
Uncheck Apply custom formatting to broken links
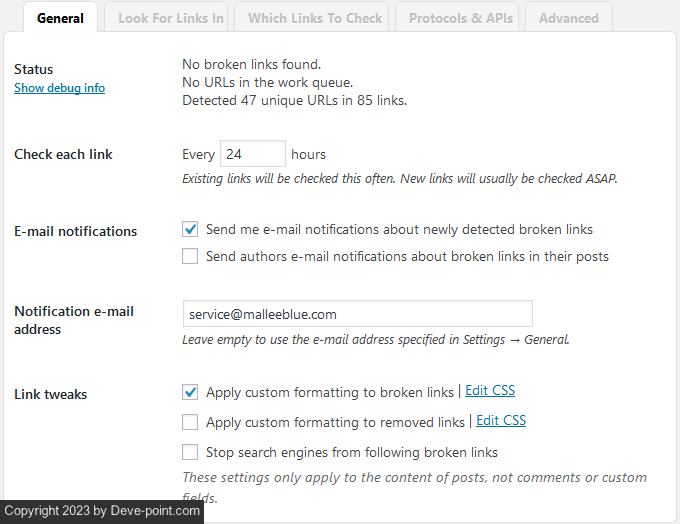coord(190,392)
